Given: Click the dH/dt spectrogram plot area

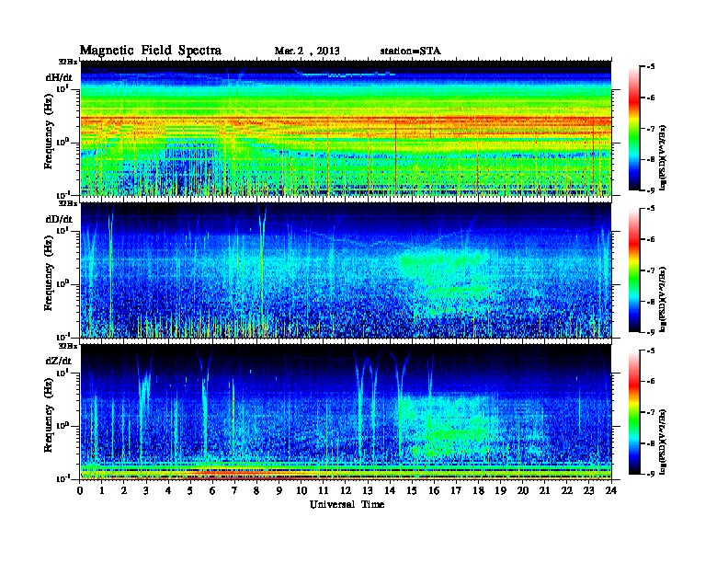Looking at the screenshot, I should [x=347, y=128].
